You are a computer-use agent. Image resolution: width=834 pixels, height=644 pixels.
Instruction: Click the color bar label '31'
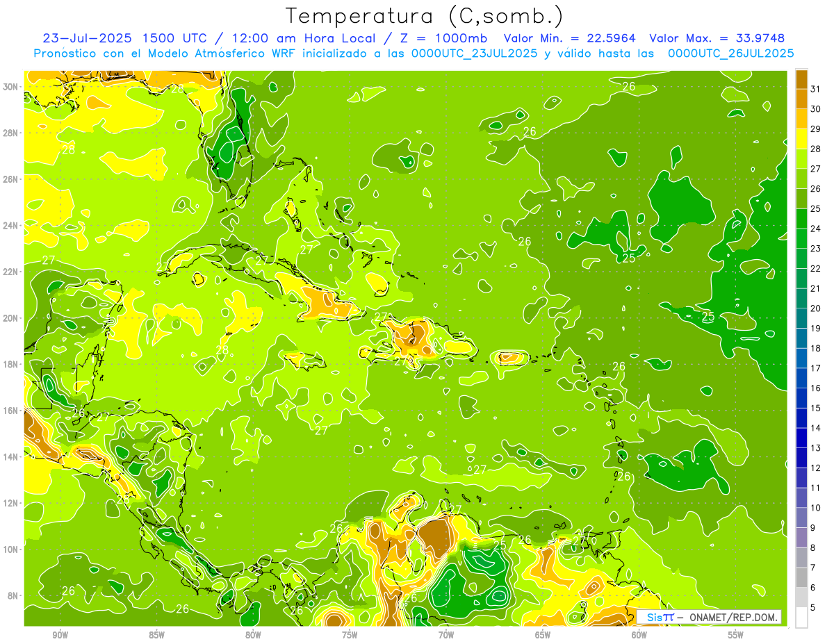click(x=816, y=88)
